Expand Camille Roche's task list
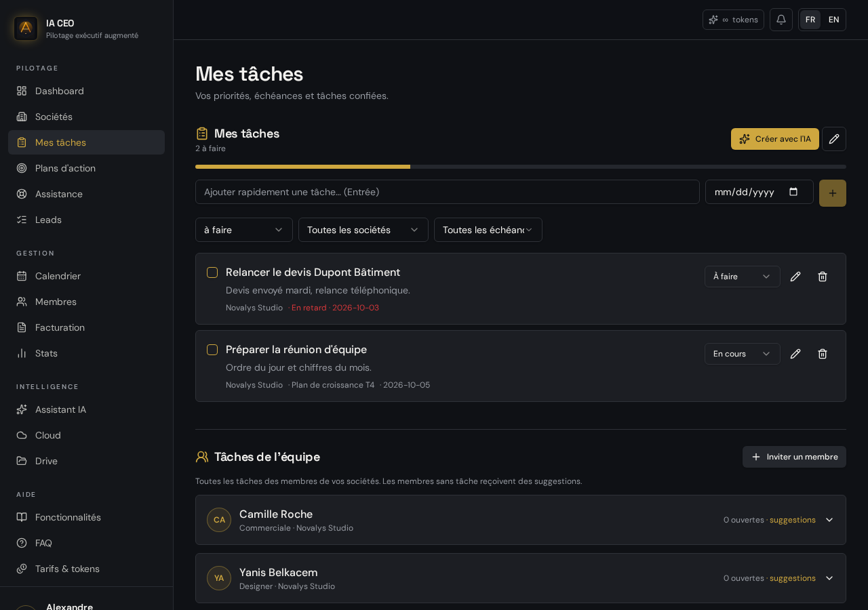Image resolution: width=868 pixels, height=610 pixels. [x=829, y=520]
